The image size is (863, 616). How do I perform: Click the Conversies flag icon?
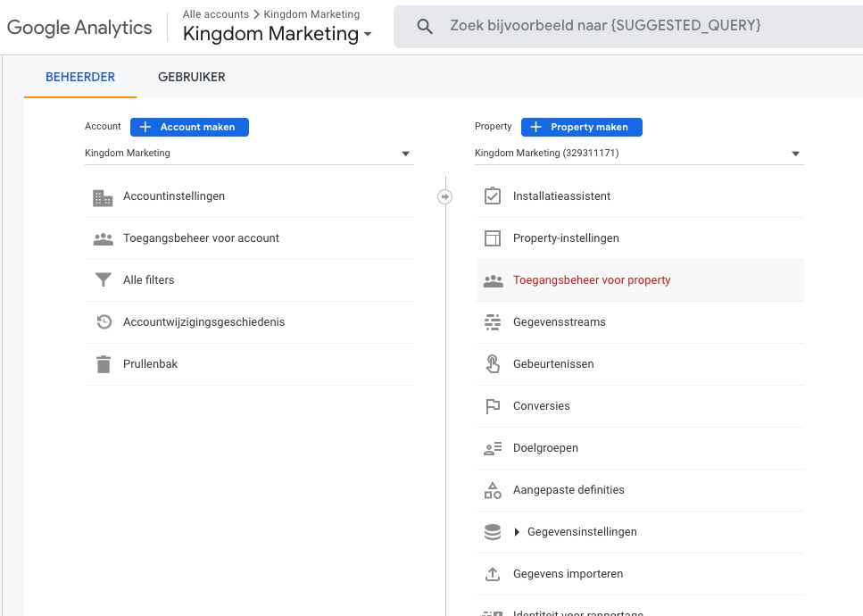pyautogui.click(x=493, y=405)
